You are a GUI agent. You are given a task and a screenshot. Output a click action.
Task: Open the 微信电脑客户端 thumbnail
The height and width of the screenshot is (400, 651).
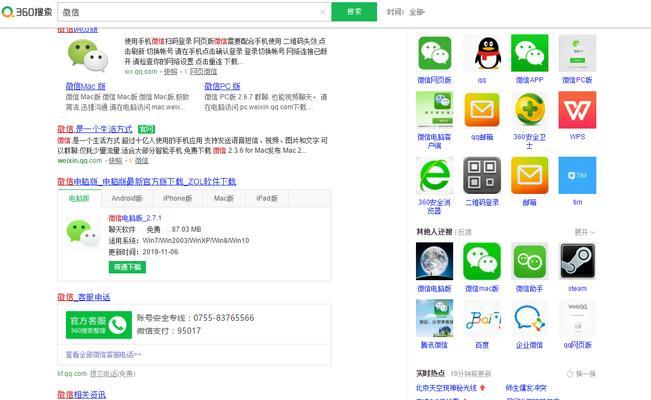coord(434,110)
